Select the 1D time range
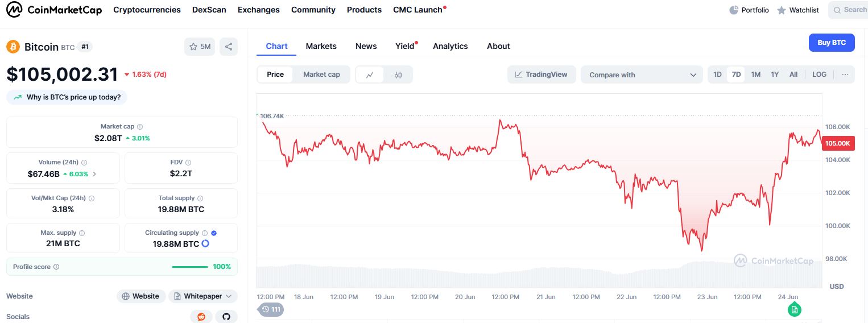This screenshot has height=323, width=868. point(717,74)
